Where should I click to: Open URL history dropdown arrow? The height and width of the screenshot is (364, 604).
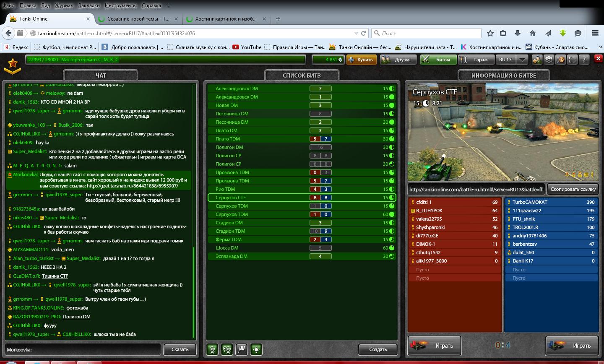tap(356, 33)
